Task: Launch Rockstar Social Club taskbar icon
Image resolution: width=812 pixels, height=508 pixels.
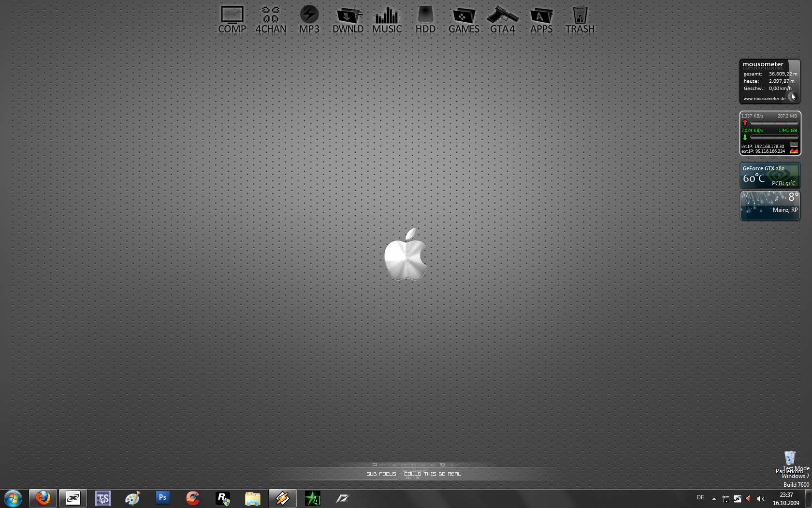Action: pyautogui.click(x=223, y=498)
